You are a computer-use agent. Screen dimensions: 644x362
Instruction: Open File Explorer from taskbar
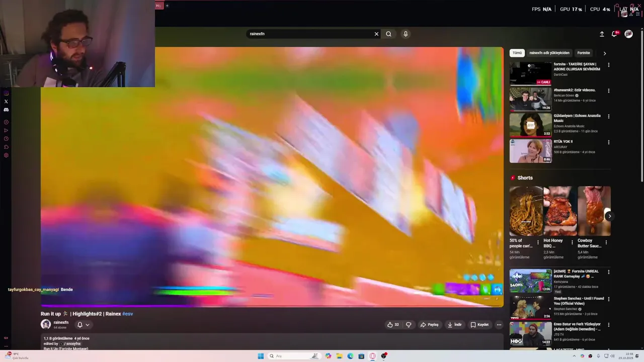[x=339, y=356]
